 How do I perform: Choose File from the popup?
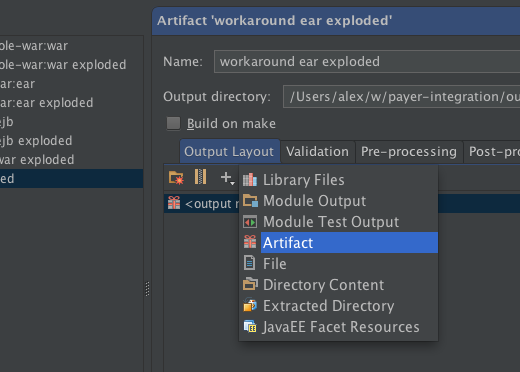click(338, 264)
